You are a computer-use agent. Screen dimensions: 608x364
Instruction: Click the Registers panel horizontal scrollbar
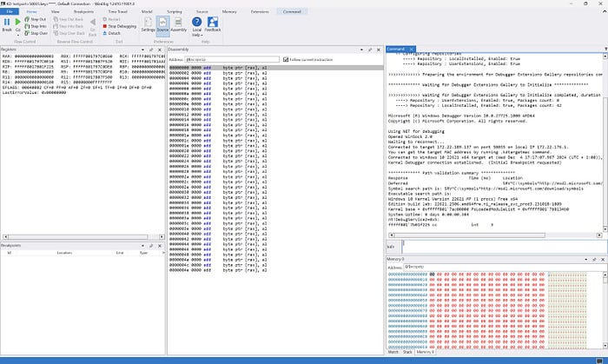click(78, 237)
